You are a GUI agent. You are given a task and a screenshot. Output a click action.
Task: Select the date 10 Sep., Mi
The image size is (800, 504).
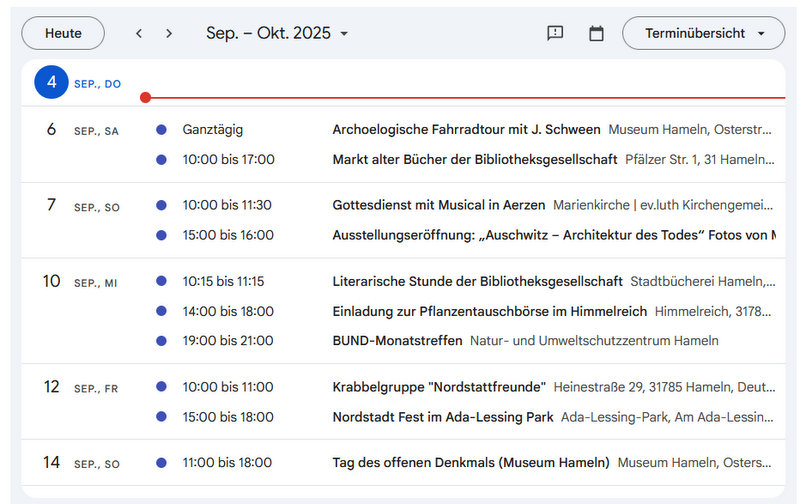click(x=52, y=282)
